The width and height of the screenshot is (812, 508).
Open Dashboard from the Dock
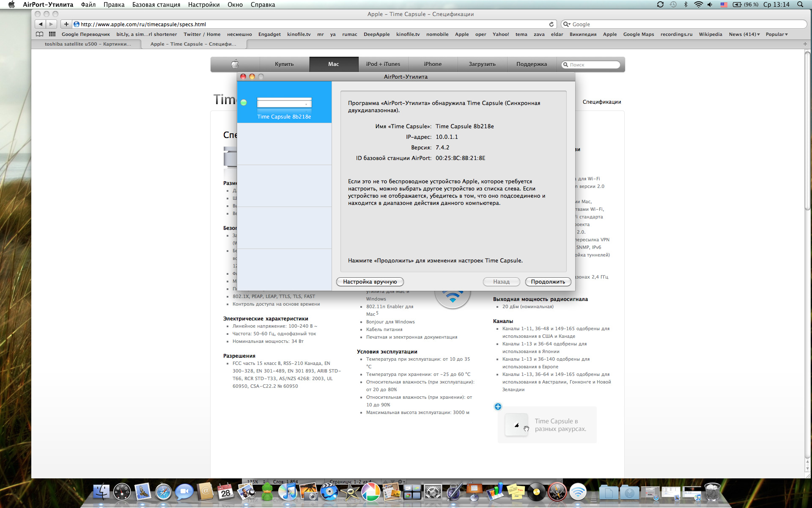122,492
